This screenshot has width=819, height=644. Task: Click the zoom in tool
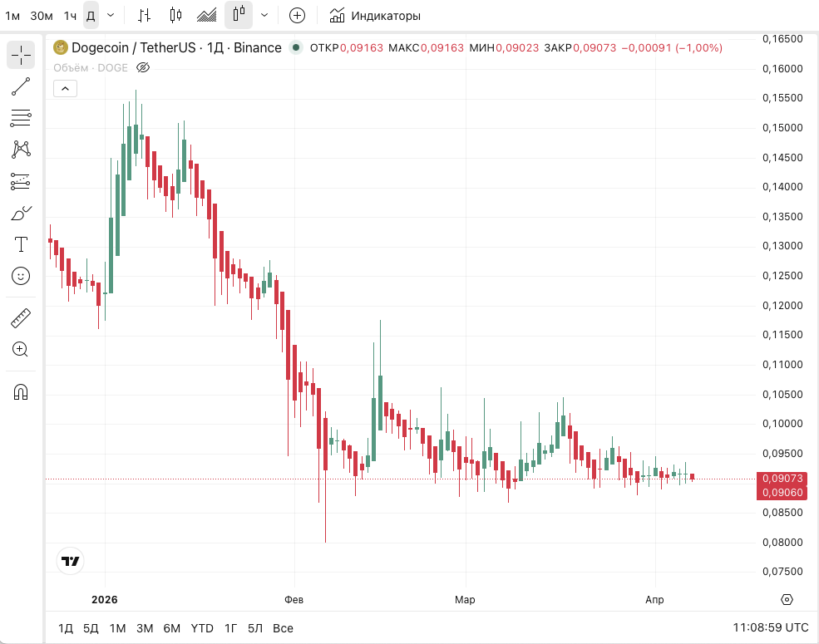[x=21, y=349]
